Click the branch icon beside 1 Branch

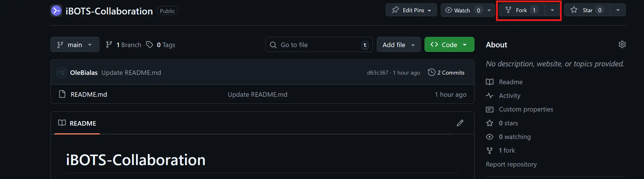109,45
